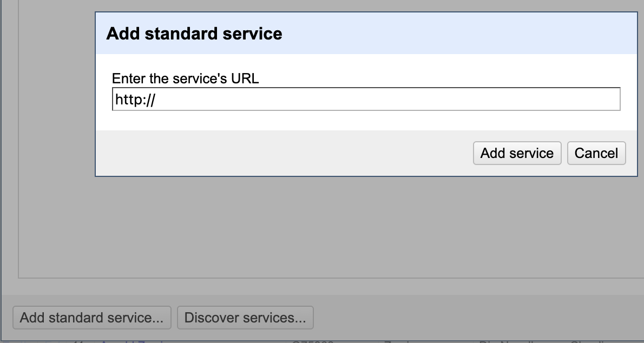Image resolution: width=644 pixels, height=343 pixels.
Task: Click the 'Add standard service' dialog title
Action: [194, 34]
